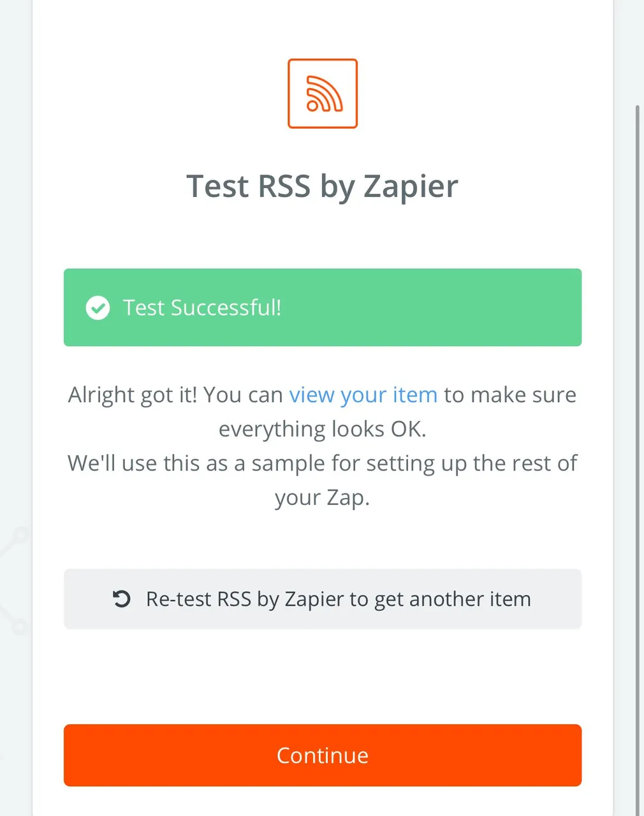
Task: Click blank white space below re-test button
Action: click(323, 676)
